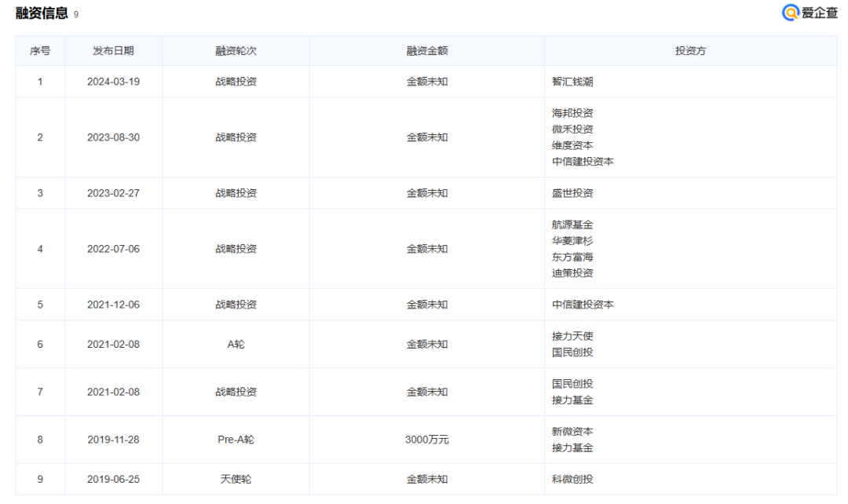Open investor 东方富海

(572, 257)
